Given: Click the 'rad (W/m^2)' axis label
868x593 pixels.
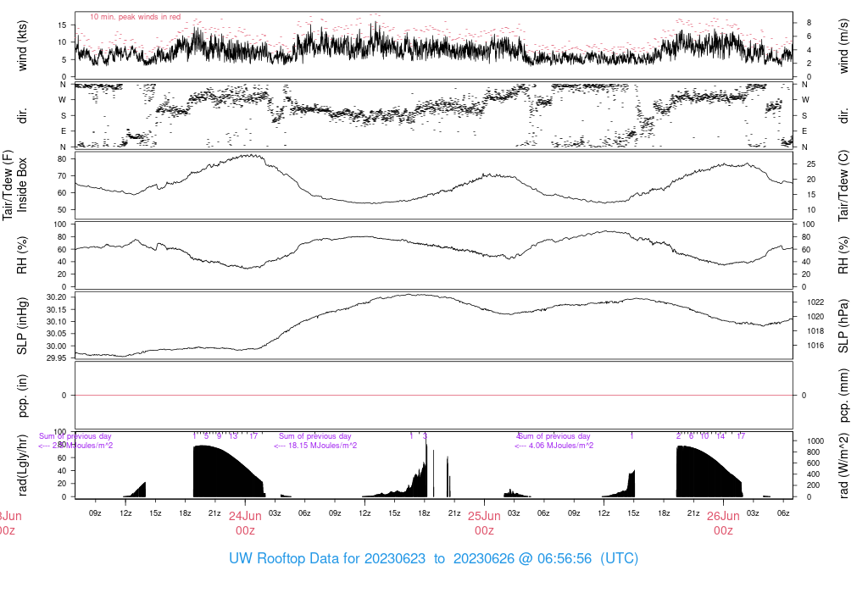Looking at the screenshot, I should pos(843,464).
